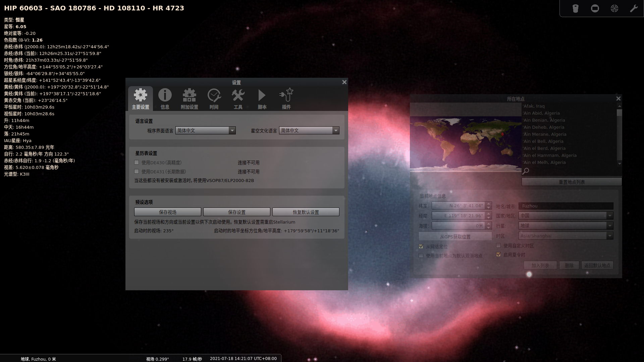This screenshot has width=644, height=362.
Task: Click the 保存设置 button
Action: point(236,212)
